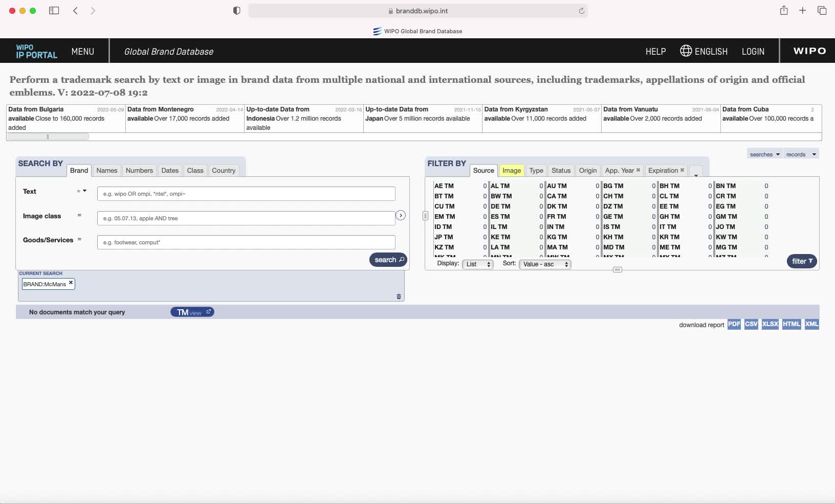Select the Origin filter tab
The width and height of the screenshot is (835, 504).
588,171
